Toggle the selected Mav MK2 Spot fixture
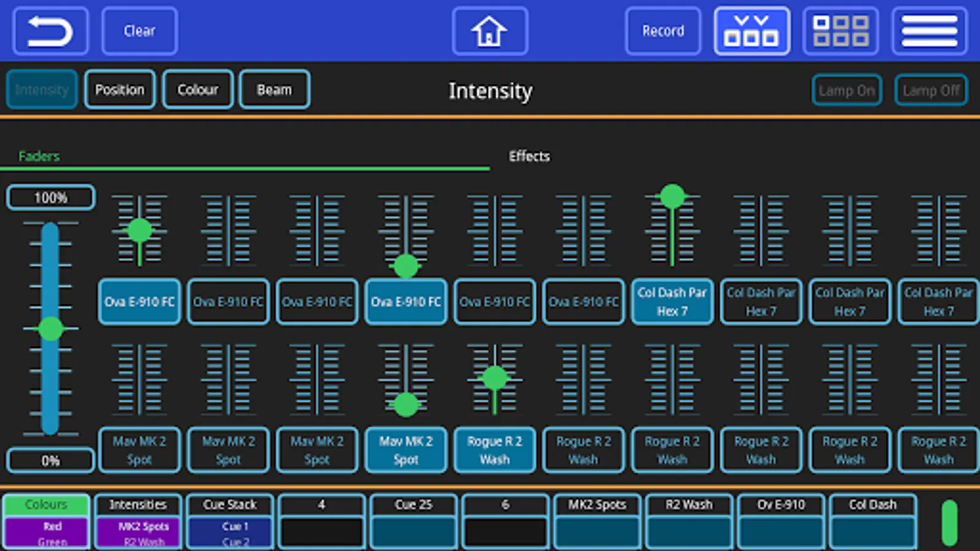 click(x=405, y=450)
